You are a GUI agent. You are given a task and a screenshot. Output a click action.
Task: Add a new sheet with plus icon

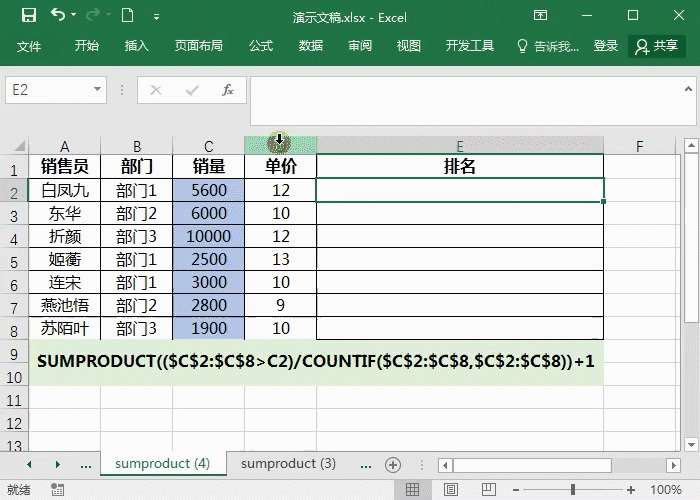click(x=393, y=464)
